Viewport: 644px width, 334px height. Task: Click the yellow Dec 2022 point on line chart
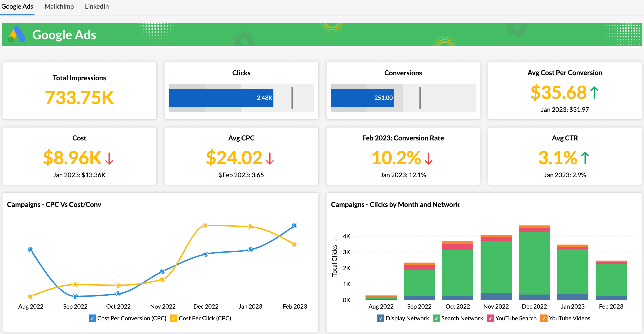206,226
